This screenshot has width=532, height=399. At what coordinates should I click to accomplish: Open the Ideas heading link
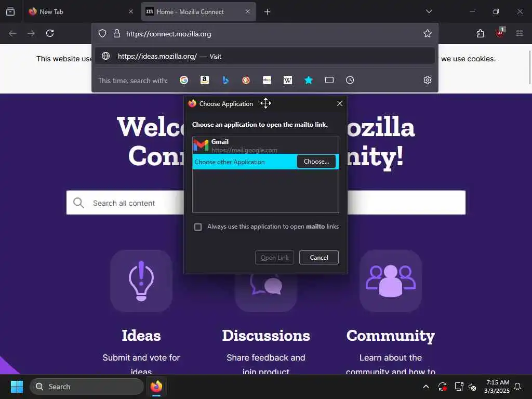[141, 336]
